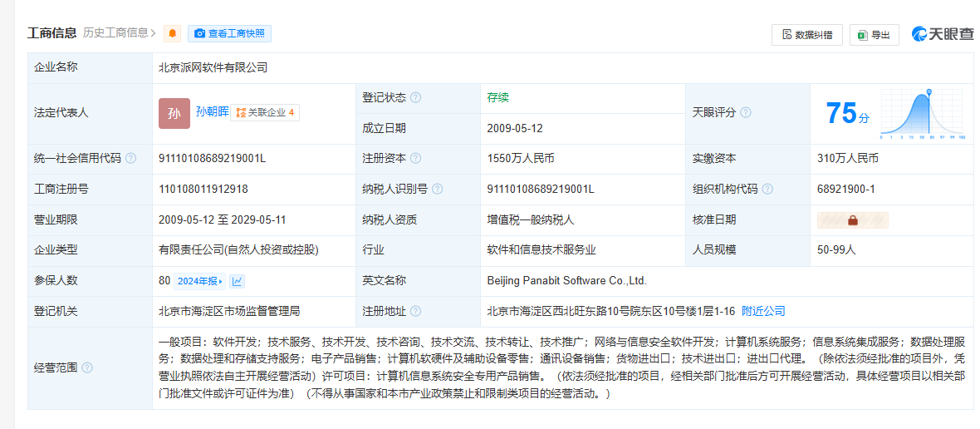Screen dimensions: 980x429
Task: Open 附近公司 nearby companies link
Action: coord(763,312)
